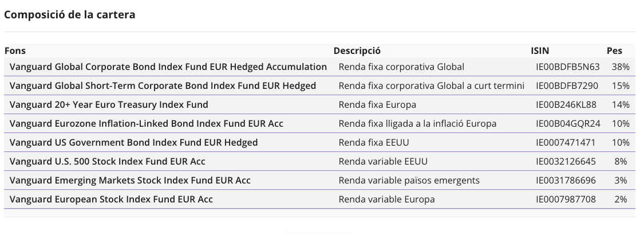This screenshot has height=234, width=644.
Task: Click Vanguard US Government Bond Index Fund
Action: pyautogui.click(x=133, y=142)
